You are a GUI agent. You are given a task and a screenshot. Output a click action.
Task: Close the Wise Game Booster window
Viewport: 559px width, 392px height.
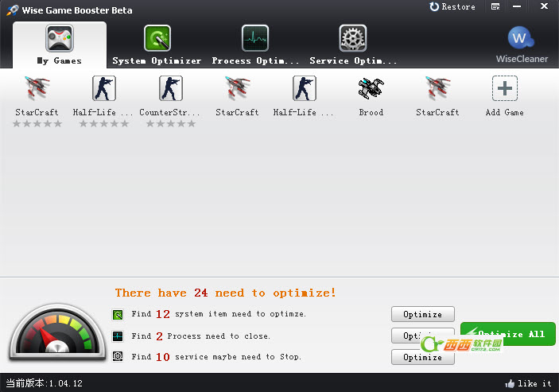[545, 6]
